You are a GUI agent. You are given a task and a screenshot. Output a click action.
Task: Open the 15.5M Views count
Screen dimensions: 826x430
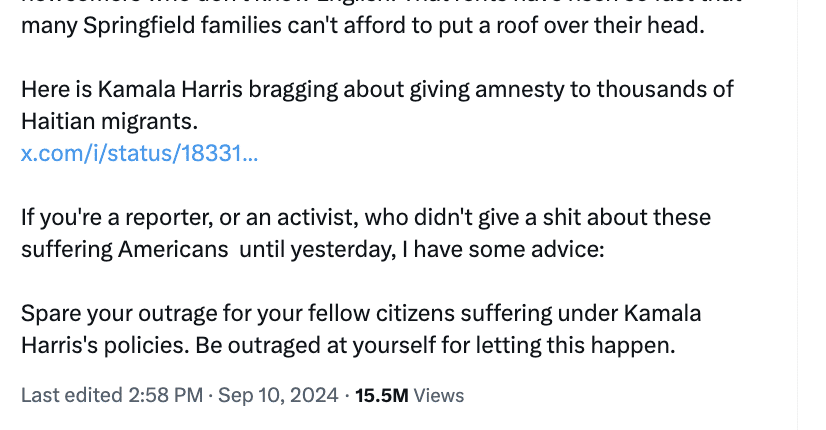coord(409,395)
